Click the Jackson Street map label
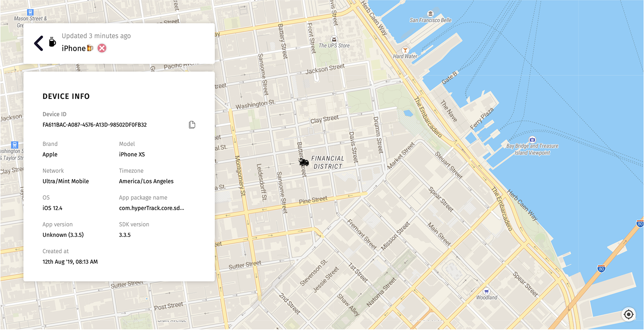The image size is (644, 330). click(325, 69)
